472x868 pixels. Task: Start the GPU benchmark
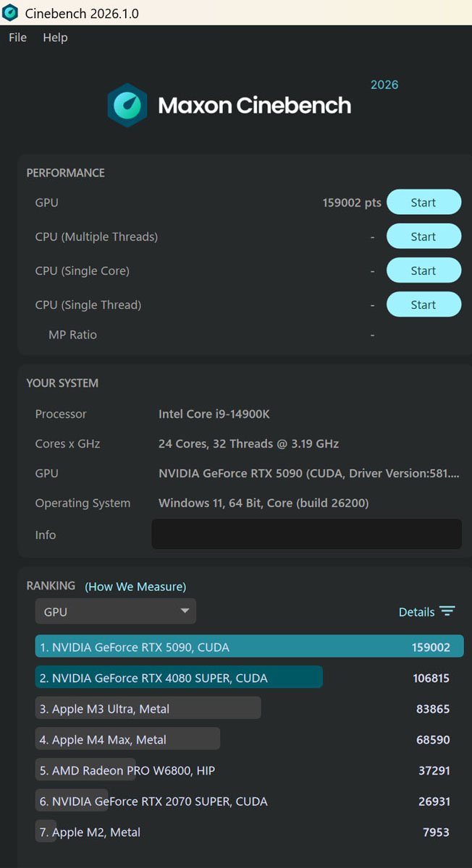point(423,203)
